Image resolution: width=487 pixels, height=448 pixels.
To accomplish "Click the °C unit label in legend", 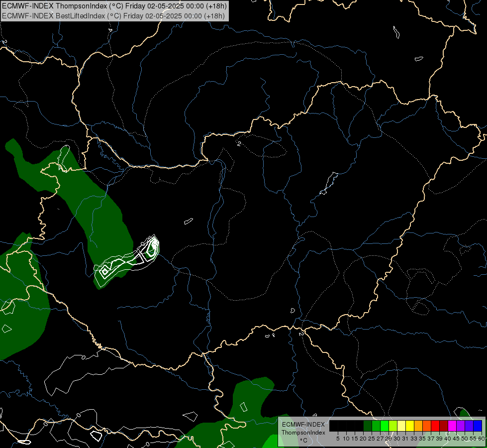I will click(x=303, y=440).
